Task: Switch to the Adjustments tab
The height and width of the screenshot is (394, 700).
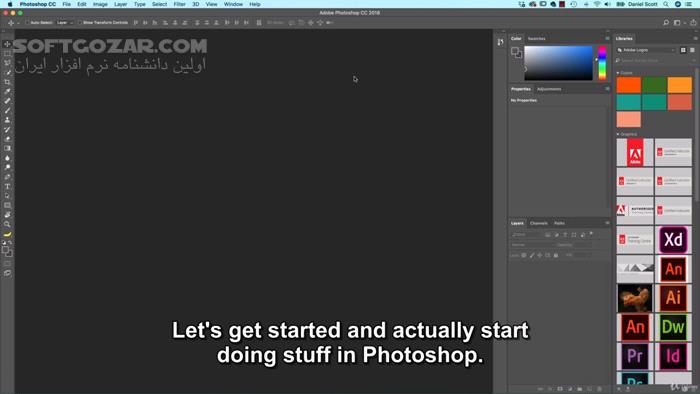Action: [x=549, y=89]
